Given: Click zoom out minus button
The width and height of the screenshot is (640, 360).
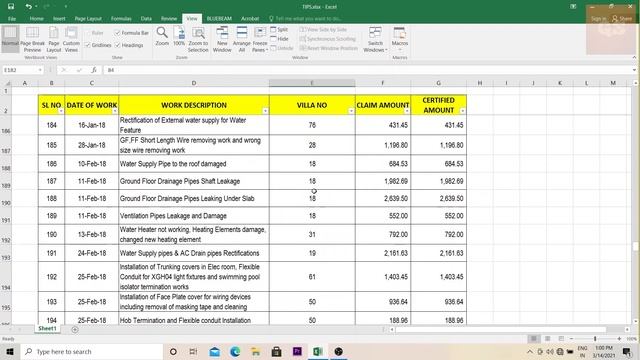Looking at the screenshot, I should (571, 339).
